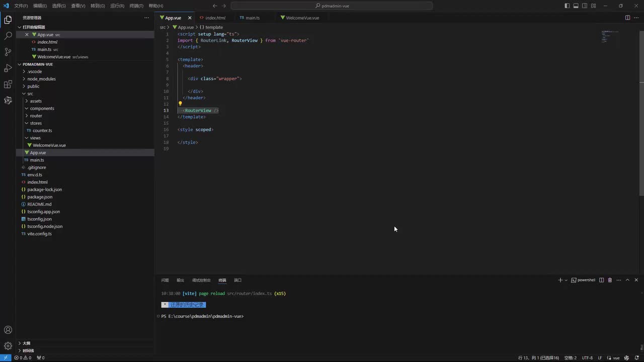Screen dimensions: 644x362
Task: Click the UTF-8 encoding in status bar
Action: (x=587, y=358)
